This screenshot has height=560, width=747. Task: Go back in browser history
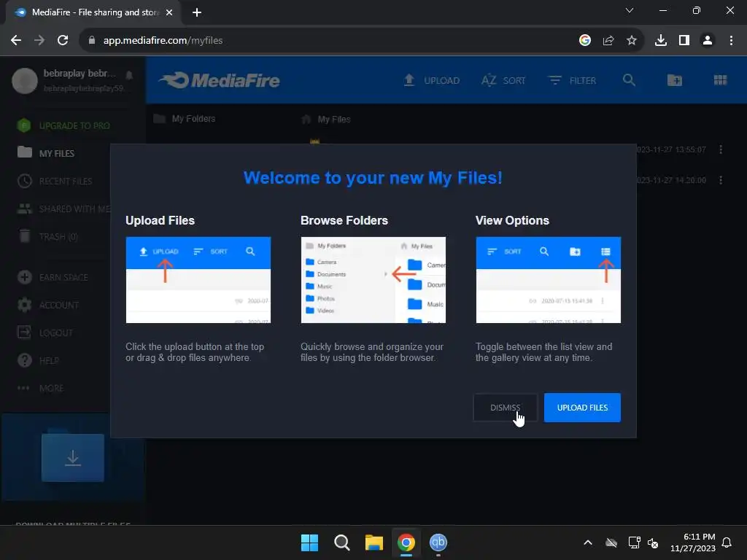16,41
